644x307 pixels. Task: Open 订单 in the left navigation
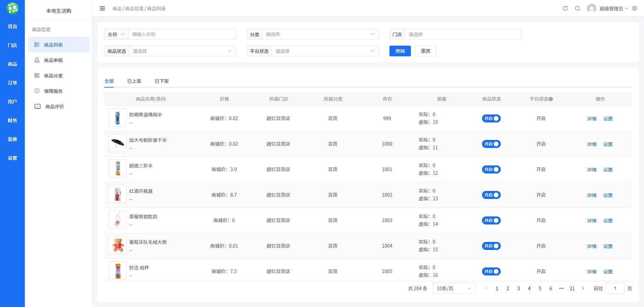(12, 83)
